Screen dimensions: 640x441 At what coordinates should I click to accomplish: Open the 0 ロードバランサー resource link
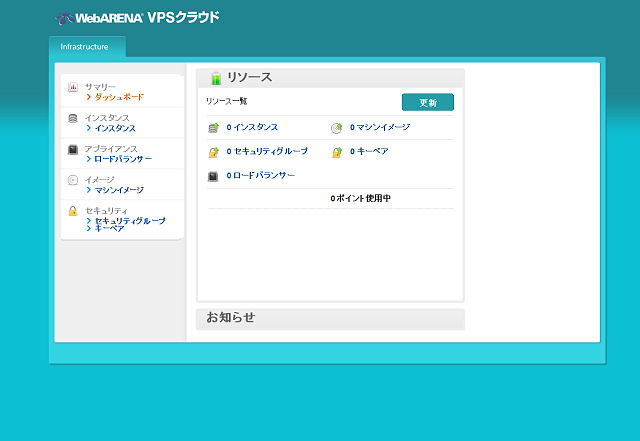coord(260,175)
